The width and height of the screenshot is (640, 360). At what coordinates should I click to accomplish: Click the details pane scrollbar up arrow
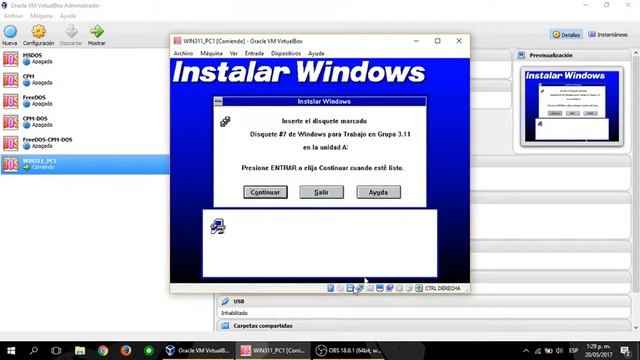point(636,53)
